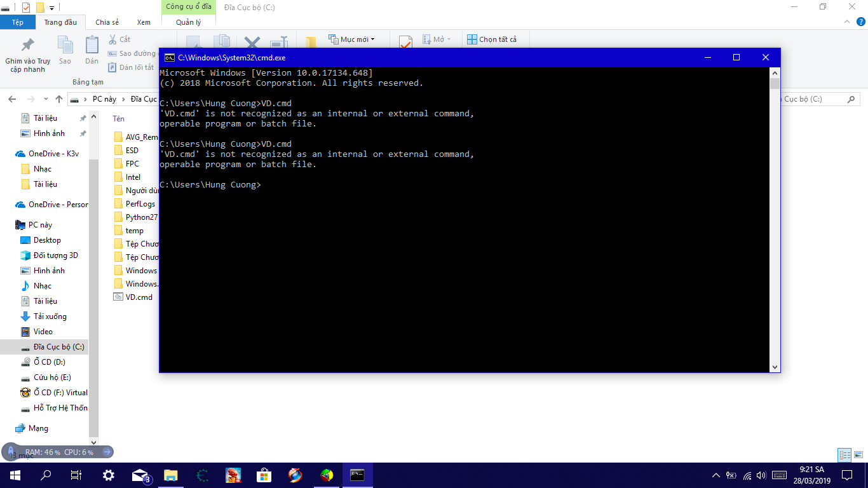Switch to the Trang đầu ribbon tab

pos(60,22)
